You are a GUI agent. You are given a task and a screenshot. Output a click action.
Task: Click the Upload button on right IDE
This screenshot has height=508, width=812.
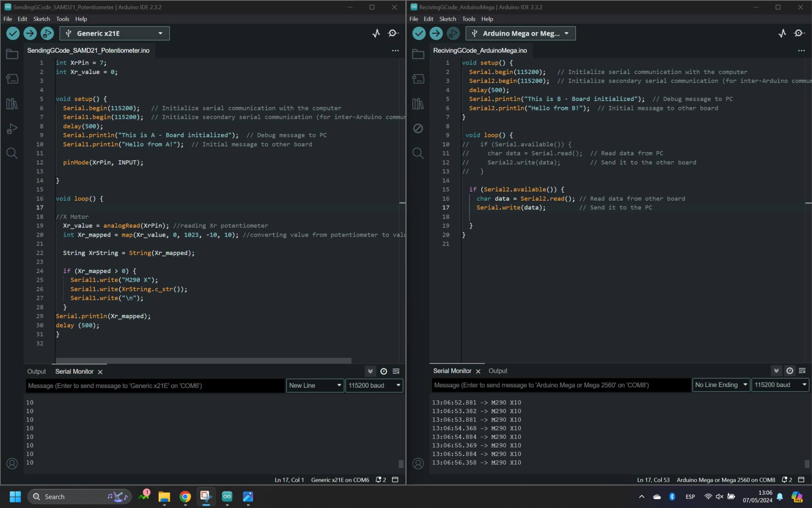[436, 33]
